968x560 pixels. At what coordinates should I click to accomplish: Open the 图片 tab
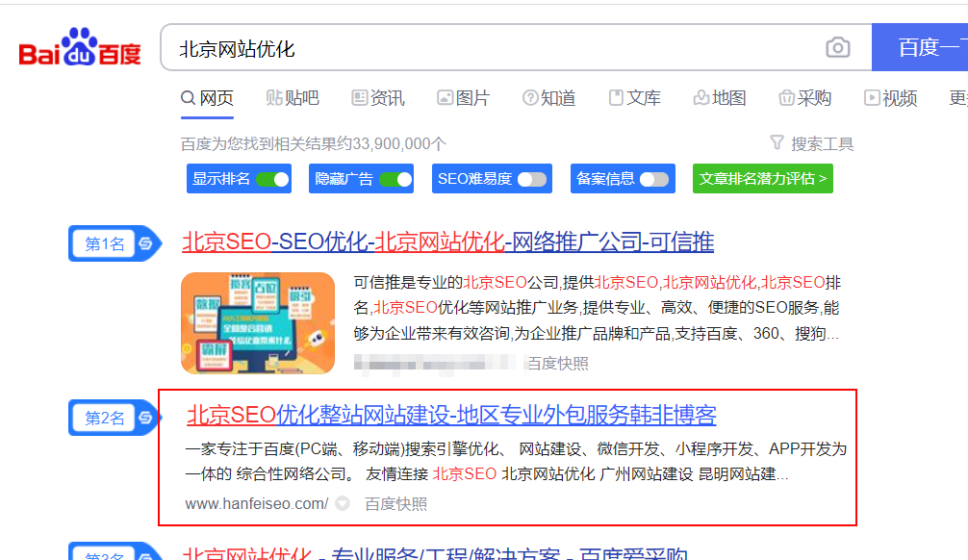(463, 98)
